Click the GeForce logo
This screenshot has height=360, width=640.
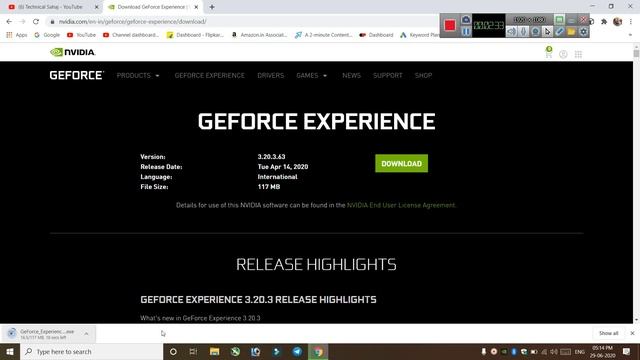pyautogui.click(x=77, y=76)
